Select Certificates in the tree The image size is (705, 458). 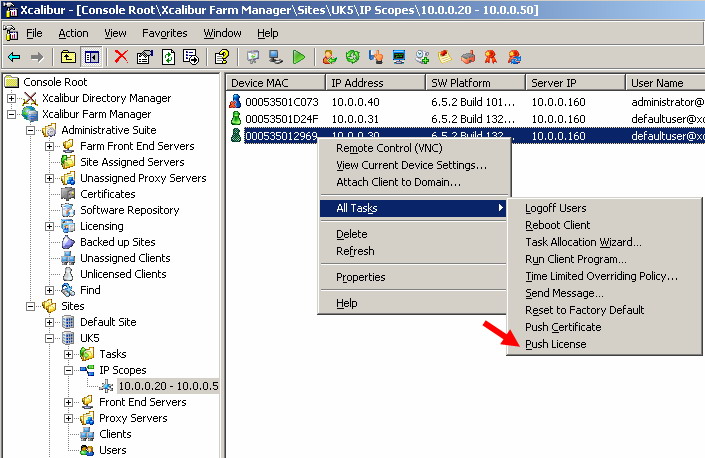(107, 194)
